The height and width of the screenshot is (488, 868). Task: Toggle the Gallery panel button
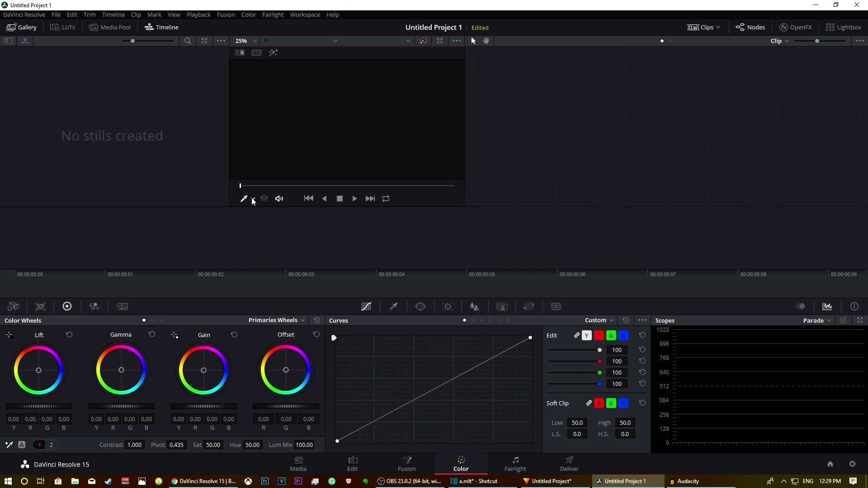click(x=21, y=27)
